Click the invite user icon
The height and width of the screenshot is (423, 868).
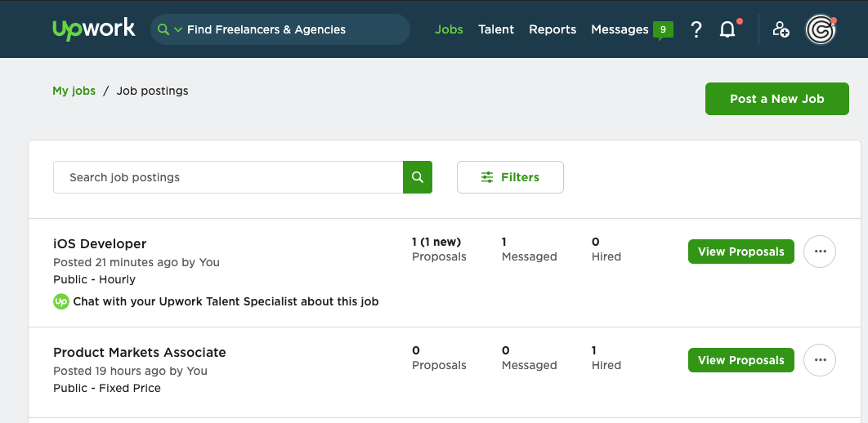pyautogui.click(x=781, y=29)
